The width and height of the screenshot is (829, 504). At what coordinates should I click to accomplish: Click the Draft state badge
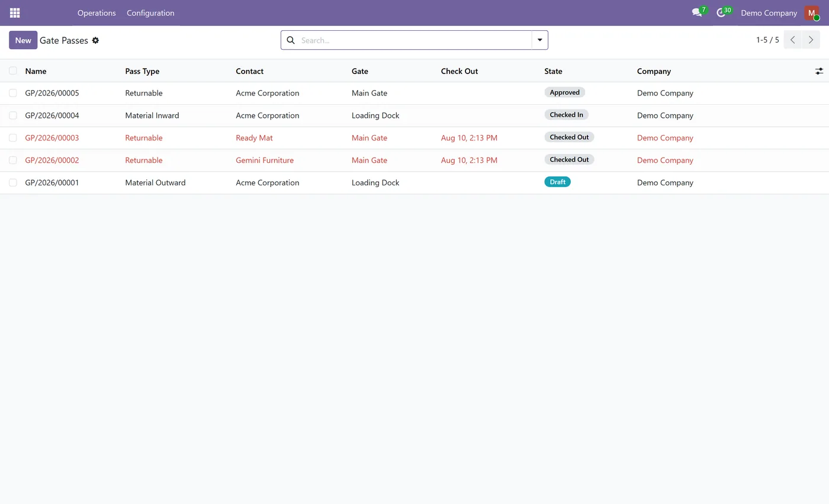pyautogui.click(x=557, y=182)
